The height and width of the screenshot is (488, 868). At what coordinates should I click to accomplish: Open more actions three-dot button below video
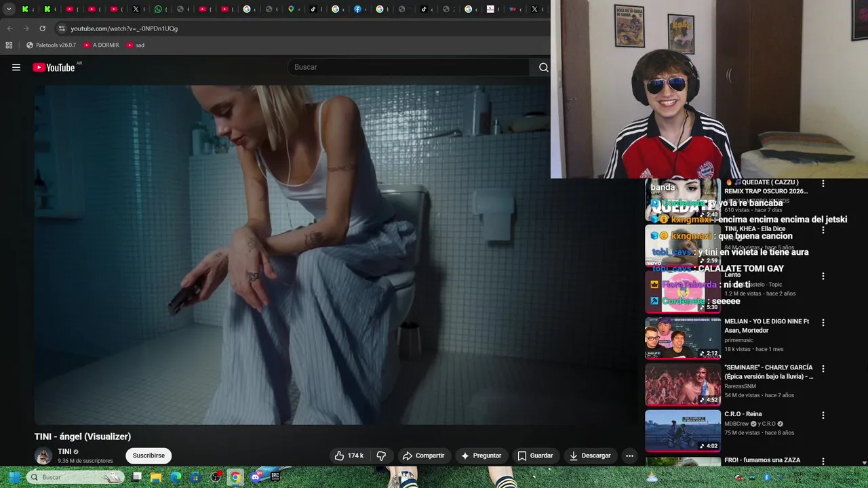point(629,455)
